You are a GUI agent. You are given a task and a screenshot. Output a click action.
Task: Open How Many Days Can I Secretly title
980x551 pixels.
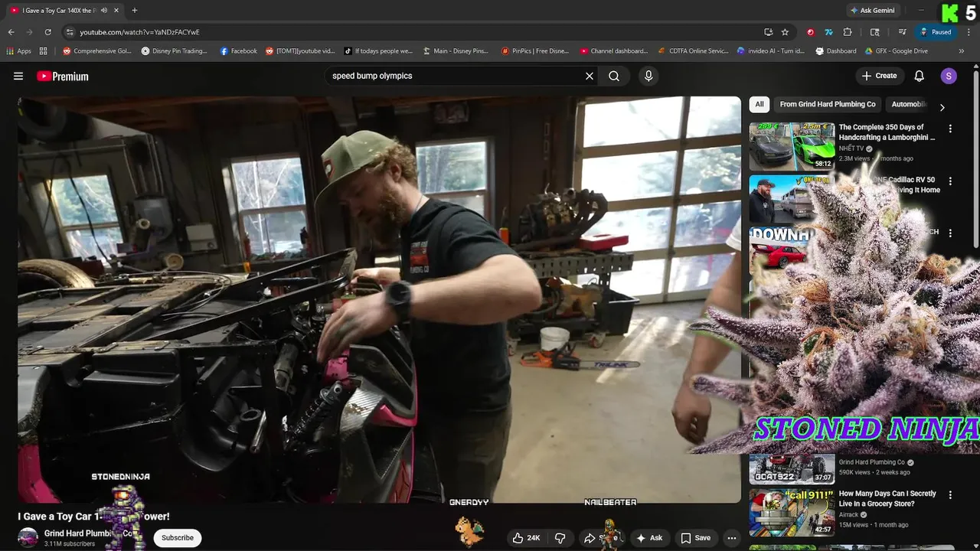(x=887, y=498)
